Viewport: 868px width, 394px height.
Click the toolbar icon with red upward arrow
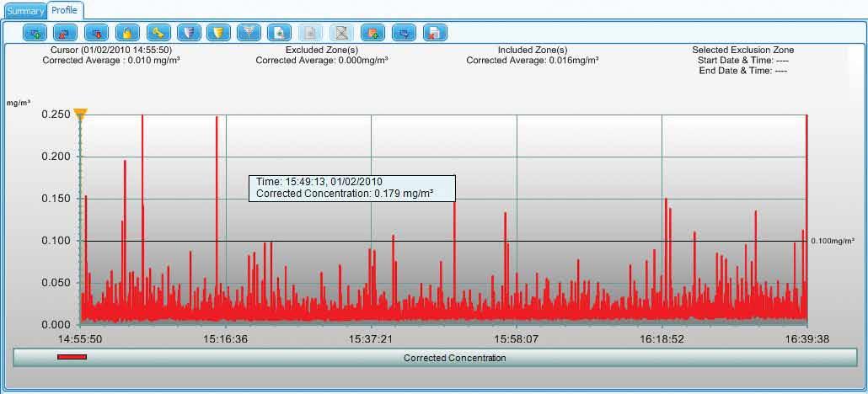66,33
